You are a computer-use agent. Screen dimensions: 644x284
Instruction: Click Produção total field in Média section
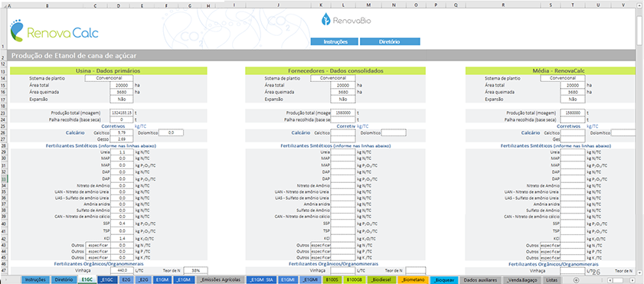coord(573,113)
